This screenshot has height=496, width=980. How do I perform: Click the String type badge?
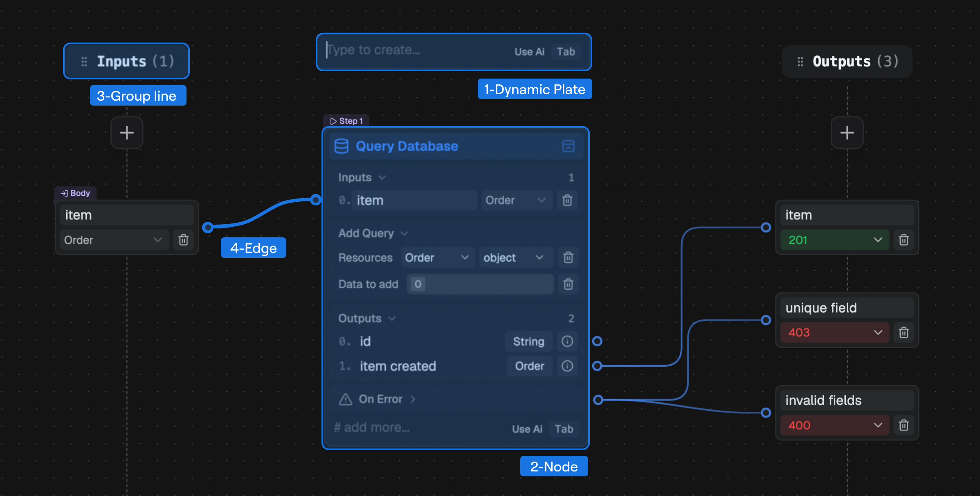pos(529,341)
